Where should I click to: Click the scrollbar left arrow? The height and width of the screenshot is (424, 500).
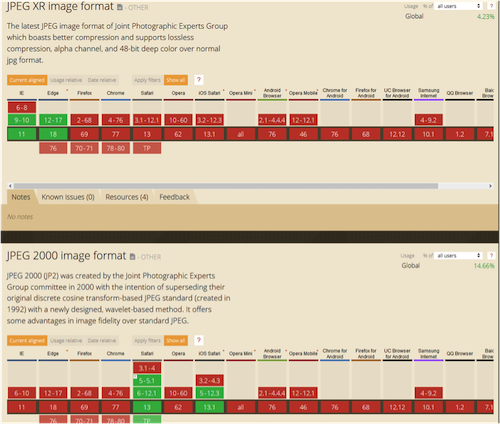pos(10,186)
